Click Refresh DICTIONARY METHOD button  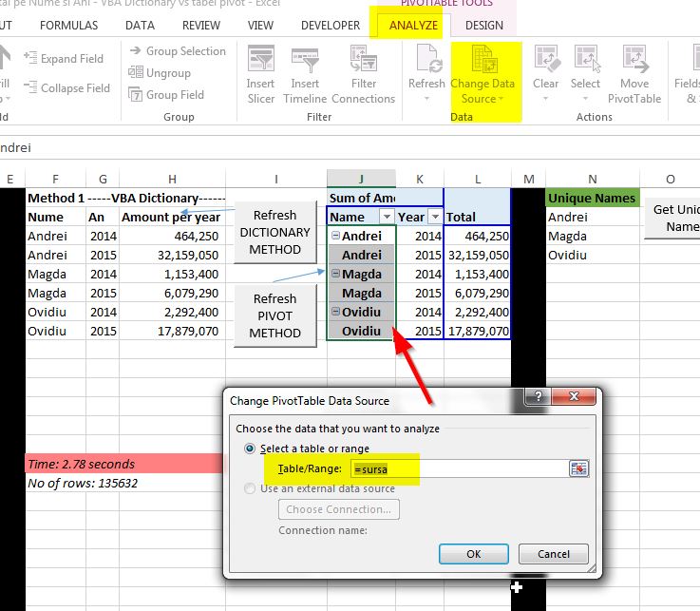click(x=275, y=232)
